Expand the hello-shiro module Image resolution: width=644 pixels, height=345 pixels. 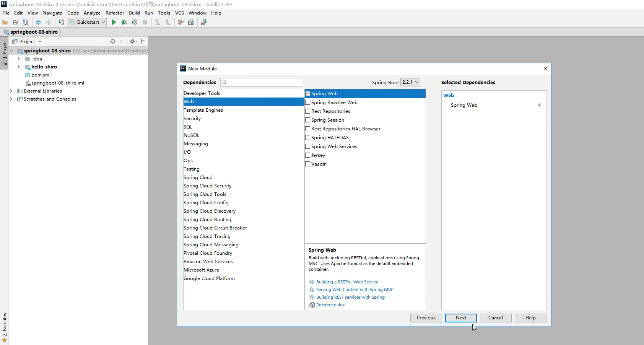coord(18,67)
